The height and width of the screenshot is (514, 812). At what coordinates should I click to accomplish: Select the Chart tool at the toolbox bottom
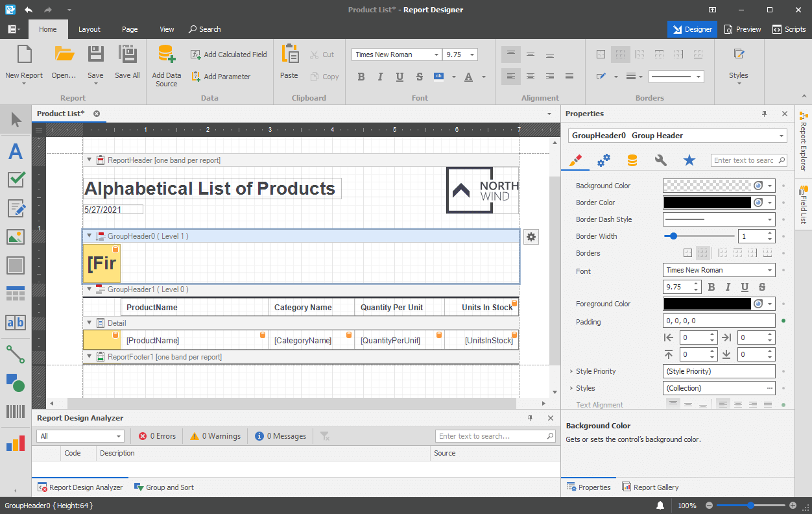[15, 443]
